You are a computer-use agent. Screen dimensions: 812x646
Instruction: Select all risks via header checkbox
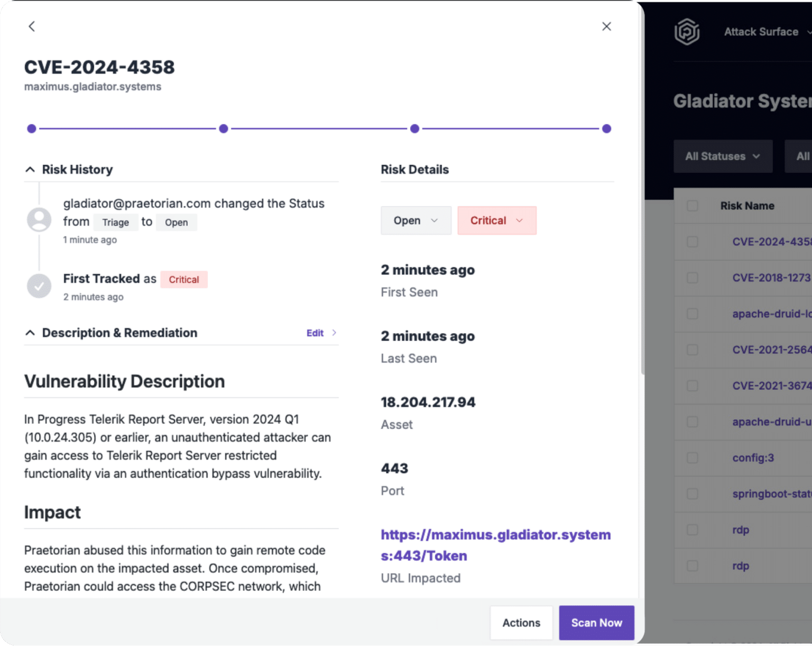[x=693, y=206]
